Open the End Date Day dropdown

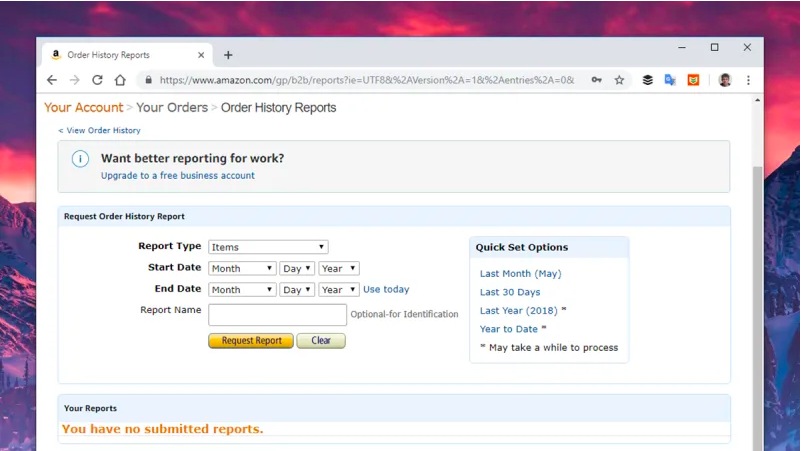297,290
